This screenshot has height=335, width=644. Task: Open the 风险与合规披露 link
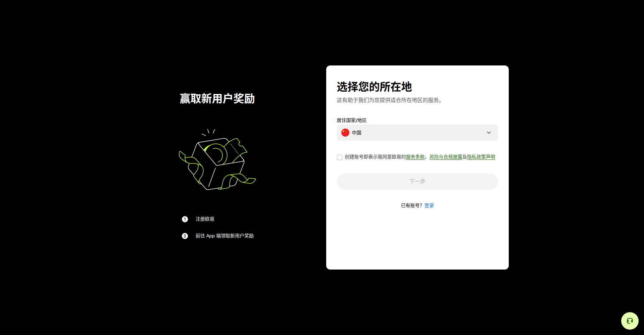click(446, 157)
